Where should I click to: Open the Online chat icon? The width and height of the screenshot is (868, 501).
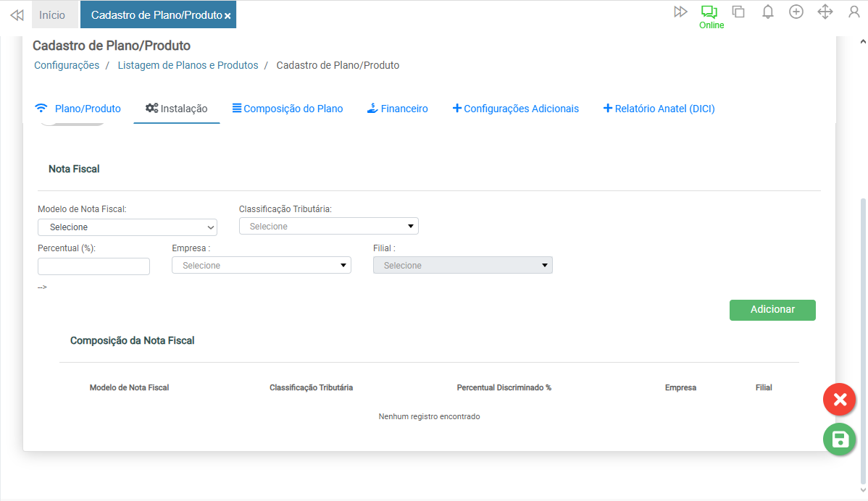[x=709, y=12]
